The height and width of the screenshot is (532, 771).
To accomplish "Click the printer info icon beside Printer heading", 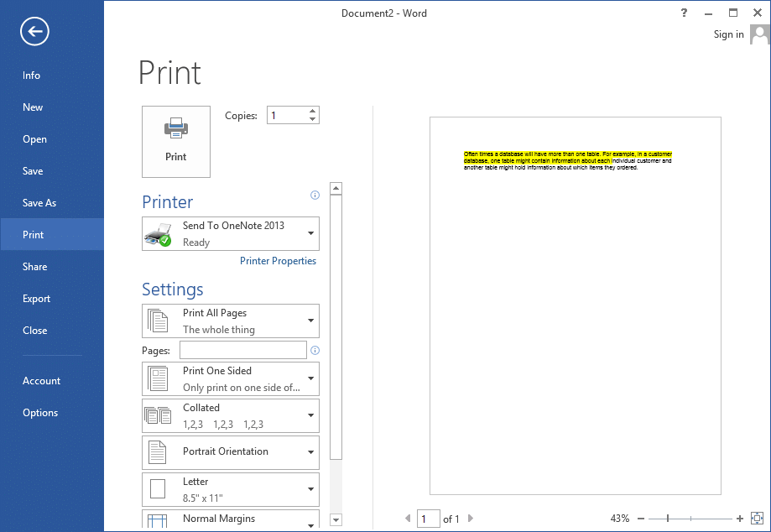I will pyautogui.click(x=315, y=196).
